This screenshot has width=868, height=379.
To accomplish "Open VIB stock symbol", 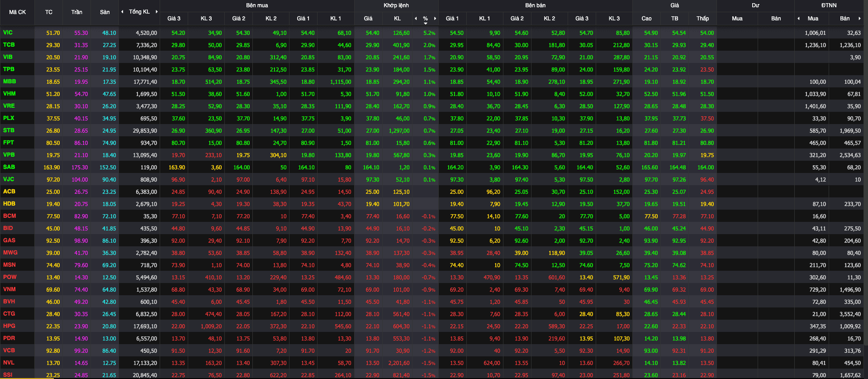I will pyautogui.click(x=8, y=57).
